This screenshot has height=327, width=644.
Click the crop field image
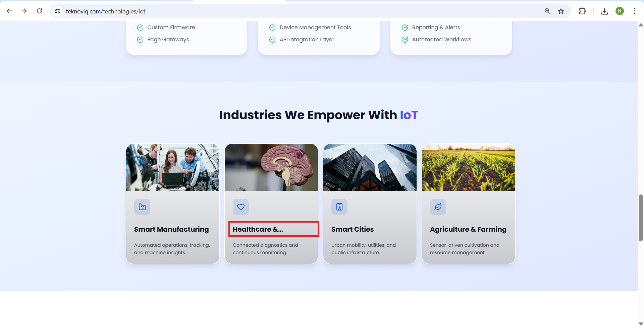468,167
